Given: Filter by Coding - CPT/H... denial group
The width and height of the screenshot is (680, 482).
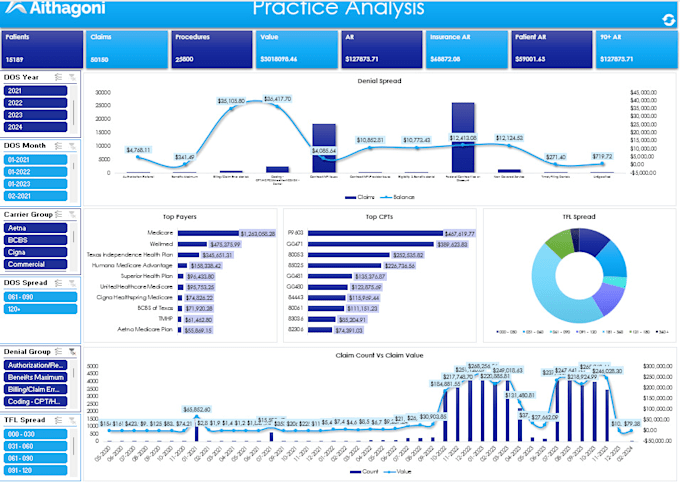Looking at the screenshot, I should pyautogui.click(x=36, y=402).
